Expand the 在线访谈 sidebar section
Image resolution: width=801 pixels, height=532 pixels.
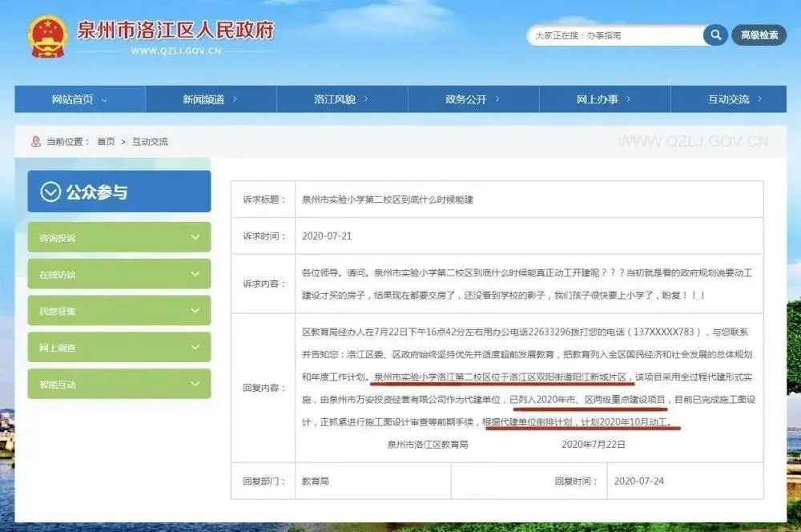point(119,274)
